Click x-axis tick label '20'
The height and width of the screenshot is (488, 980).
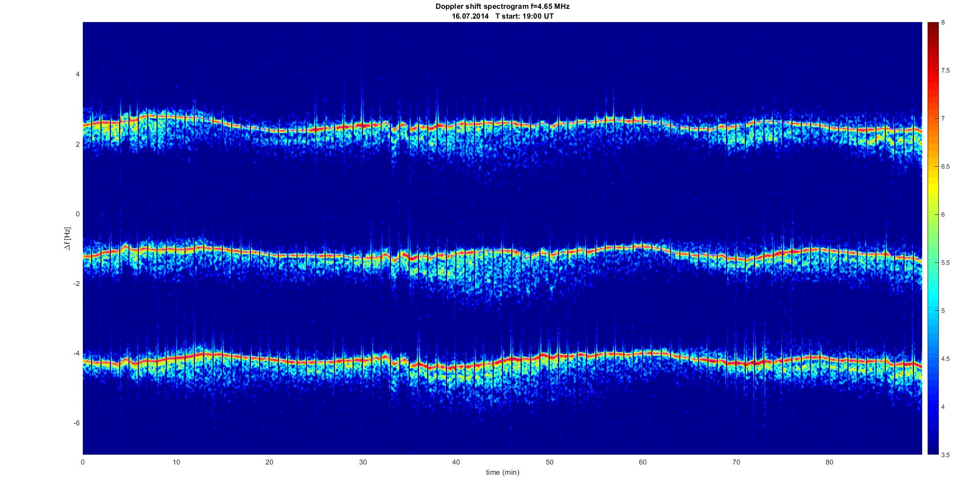tap(269, 462)
